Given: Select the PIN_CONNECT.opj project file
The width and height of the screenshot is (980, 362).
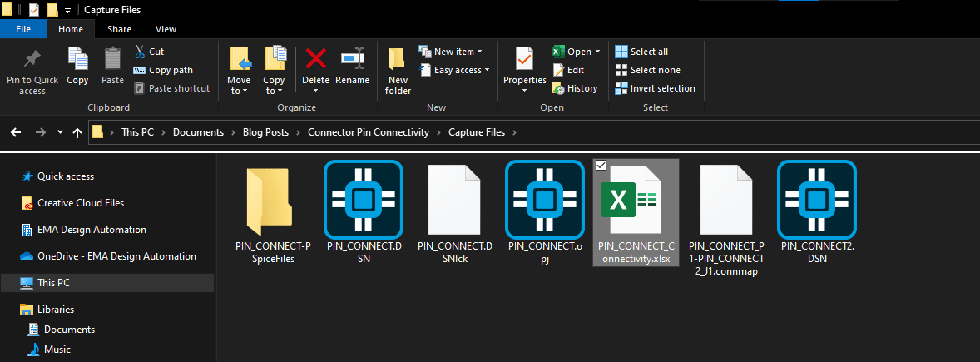Looking at the screenshot, I should [544, 199].
